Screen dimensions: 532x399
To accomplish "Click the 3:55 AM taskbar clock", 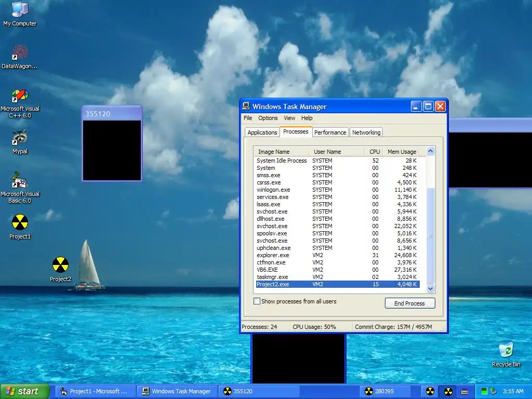I will (x=513, y=391).
